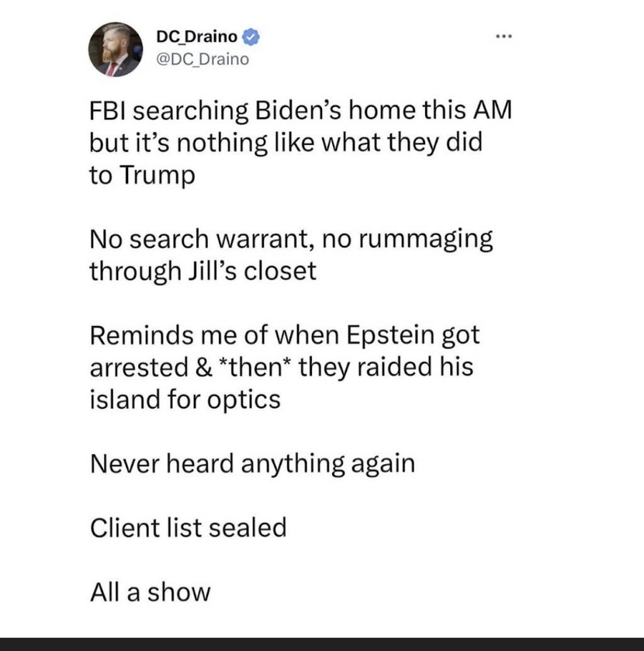The height and width of the screenshot is (651, 644).
Task: Open the @DC_Draino handle link
Action: tap(203, 60)
